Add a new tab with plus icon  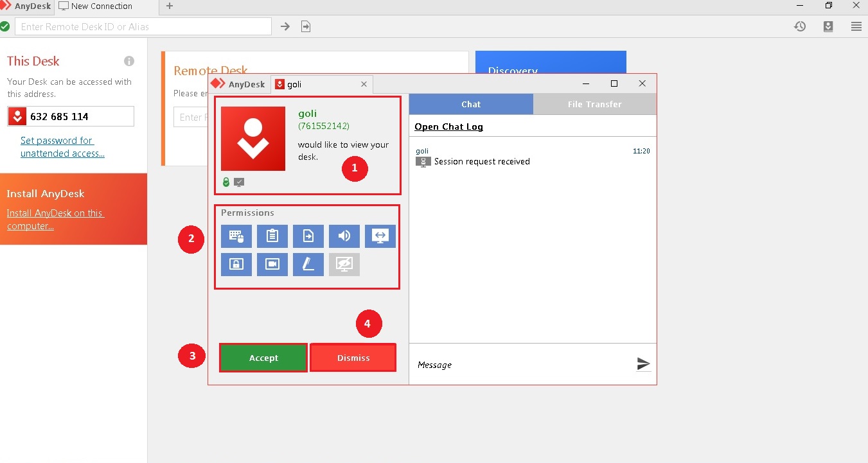point(170,6)
